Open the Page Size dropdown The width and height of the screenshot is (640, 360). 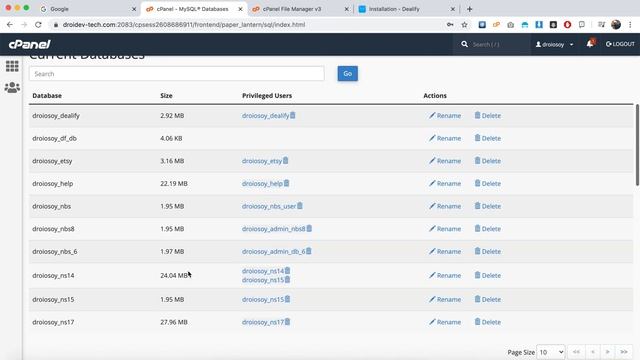tap(551, 352)
